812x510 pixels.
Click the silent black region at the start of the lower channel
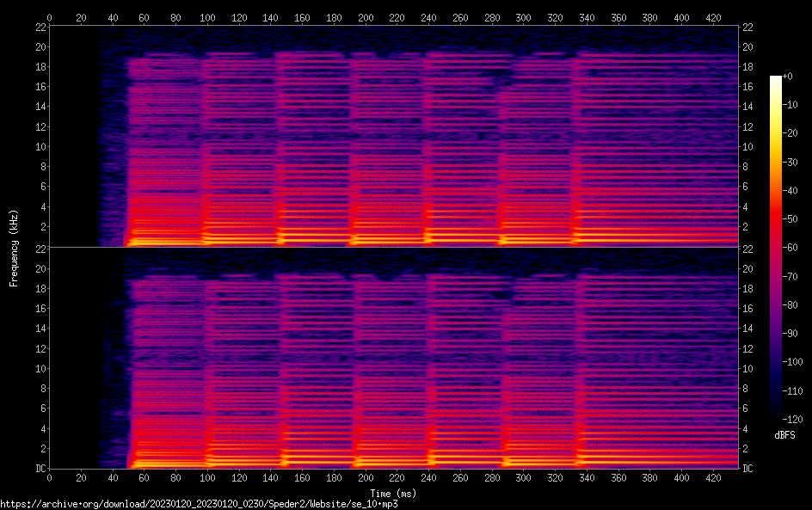click(x=72, y=361)
